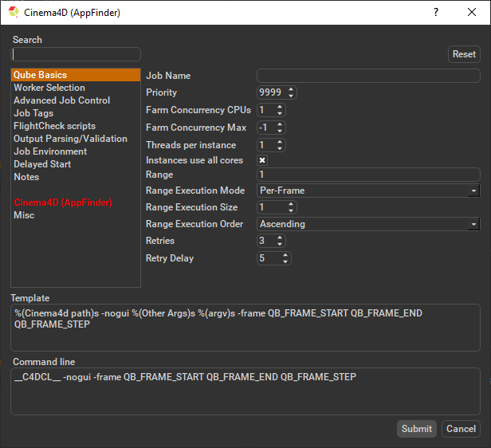
Task: Increase the Retries count
Action: pyautogui.click(x=280, y=238)
